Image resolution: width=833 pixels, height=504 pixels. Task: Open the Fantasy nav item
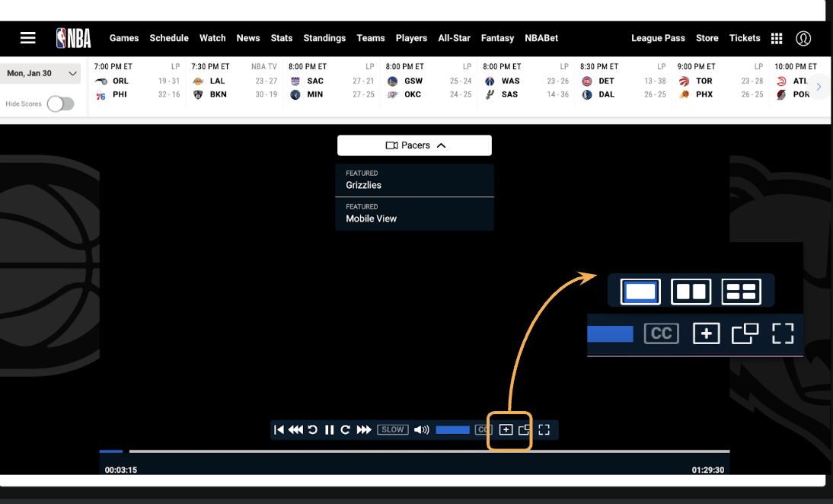[x=497, y=38]
